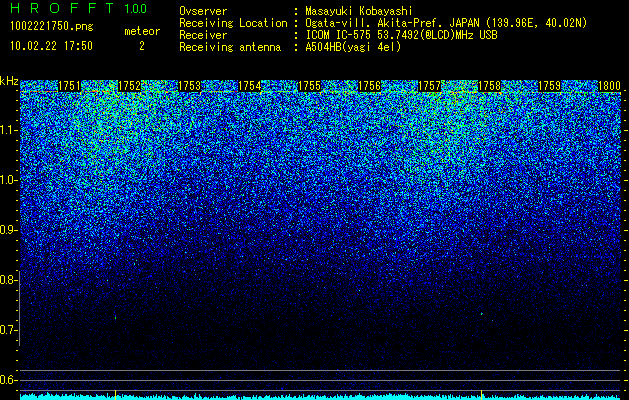The image size is (629, 400).
Task: Click the 1800 time marker
Action: (610, 86)
